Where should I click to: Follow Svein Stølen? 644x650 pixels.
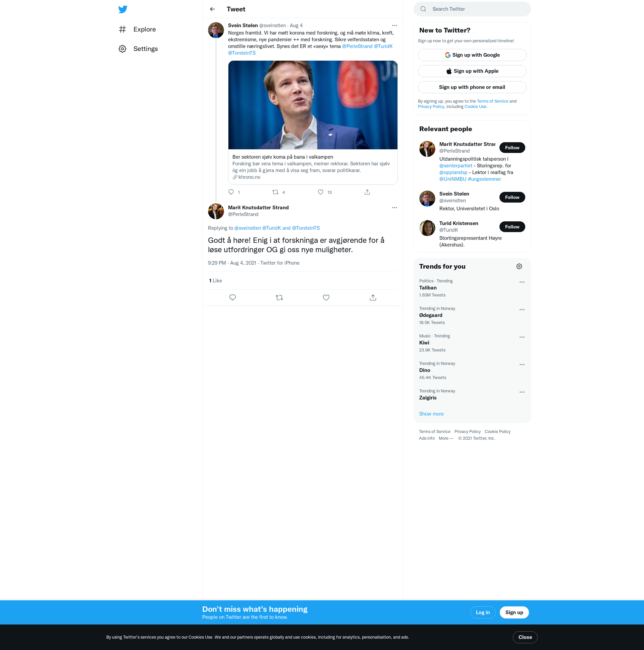pyautogui.click(x=512, y=197)
